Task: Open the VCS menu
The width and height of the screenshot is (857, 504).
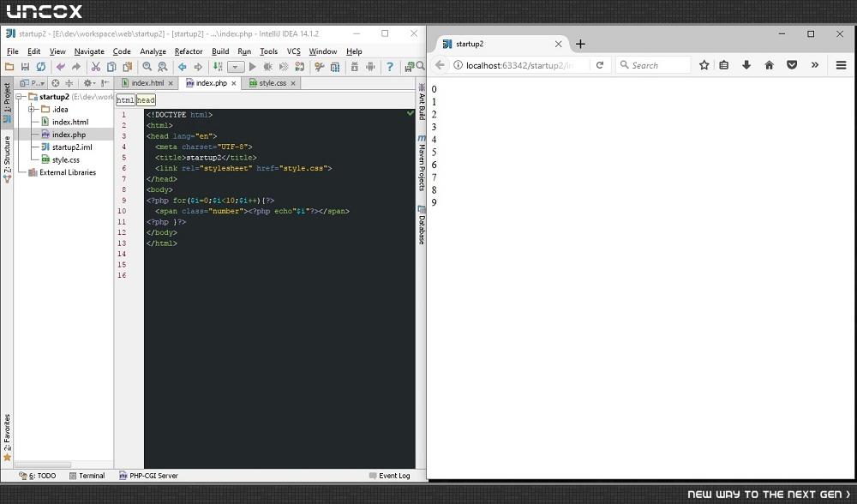Action: 293,51
